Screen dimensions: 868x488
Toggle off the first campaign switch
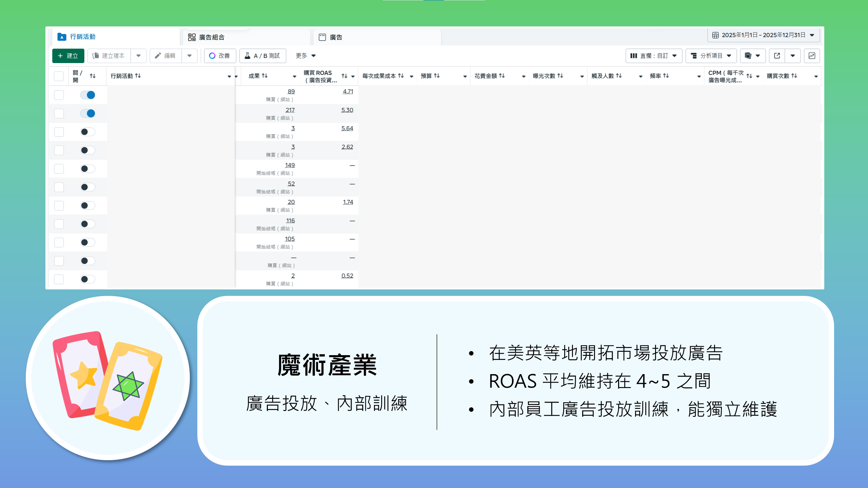click(87, 95)
